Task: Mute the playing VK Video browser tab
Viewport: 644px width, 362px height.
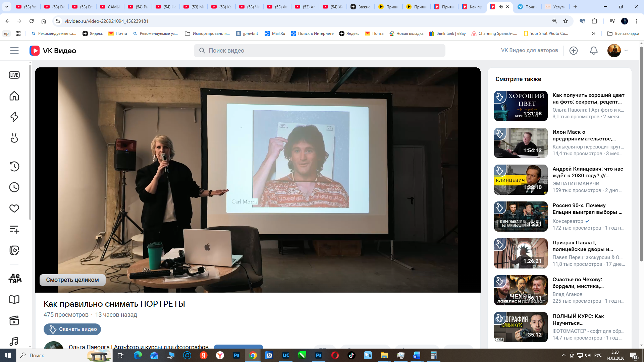Action: (500, 7)
